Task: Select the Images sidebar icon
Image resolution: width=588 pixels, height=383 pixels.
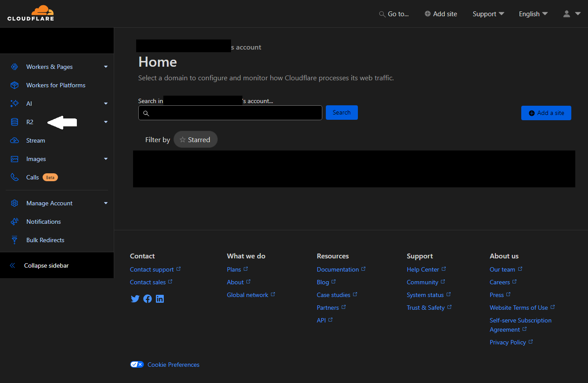Action: click(x=14, y=158)
